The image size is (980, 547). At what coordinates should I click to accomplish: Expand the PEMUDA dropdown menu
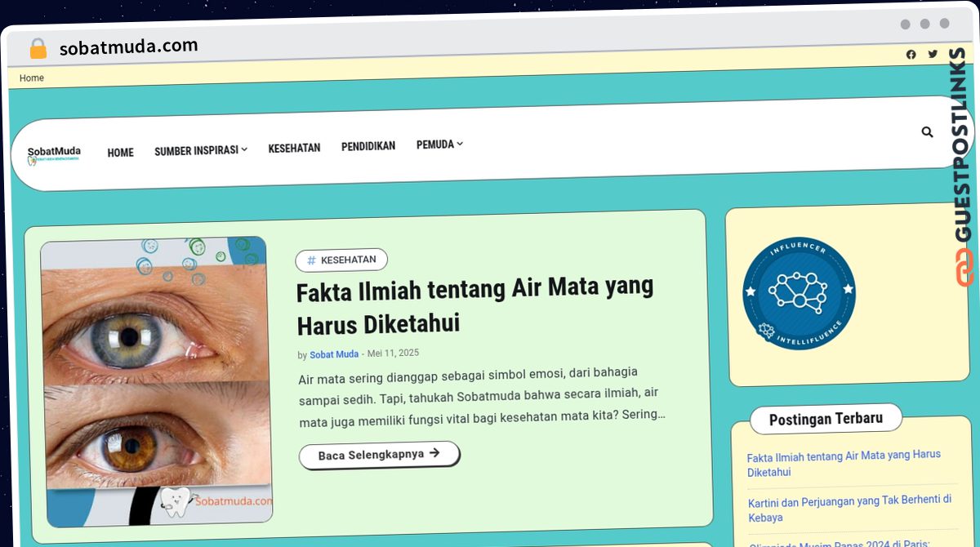(439, 145)
